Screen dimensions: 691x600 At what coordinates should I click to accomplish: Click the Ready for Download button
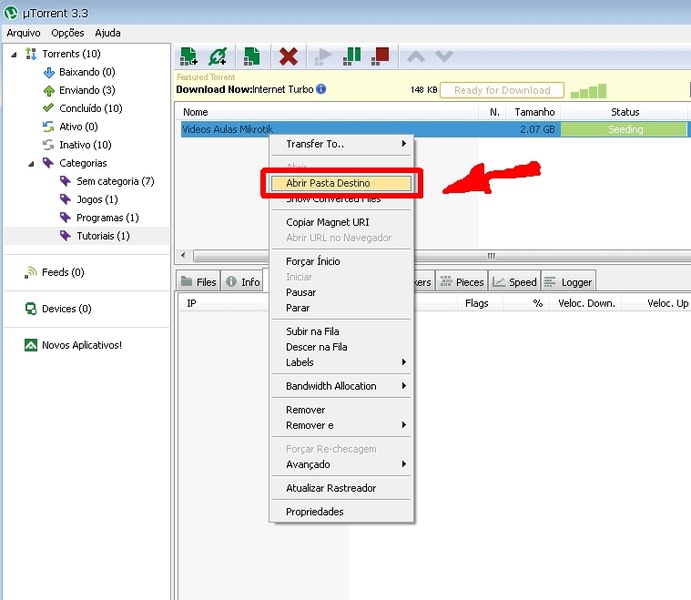click(502, 90)
